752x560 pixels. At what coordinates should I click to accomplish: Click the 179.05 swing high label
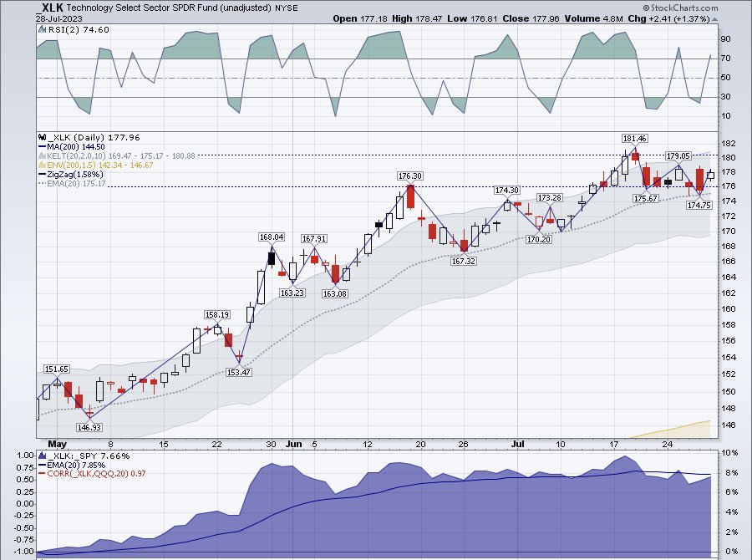pyautogui.click(x=678, y=156)
